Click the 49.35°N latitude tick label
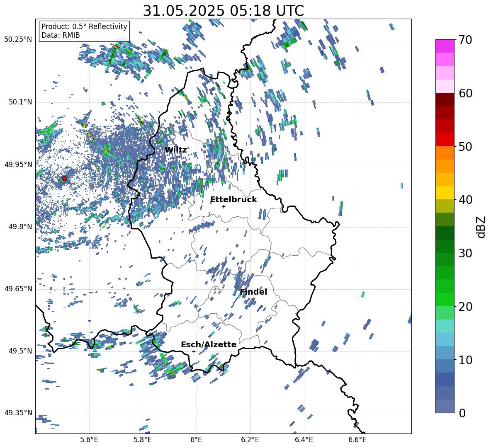This screenshot has width=491, height=448. point(18,413)
